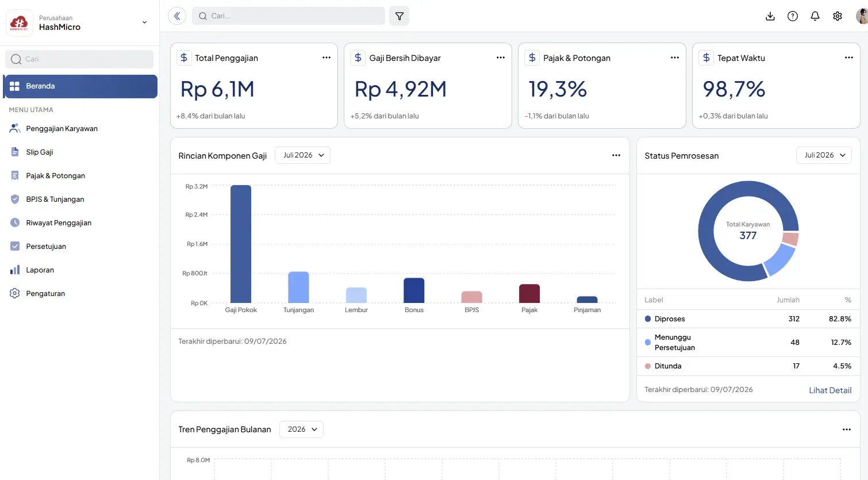868x480 pixels.
Task: Click the Rp 6,1M total value
Action: (x=217, y=89)
